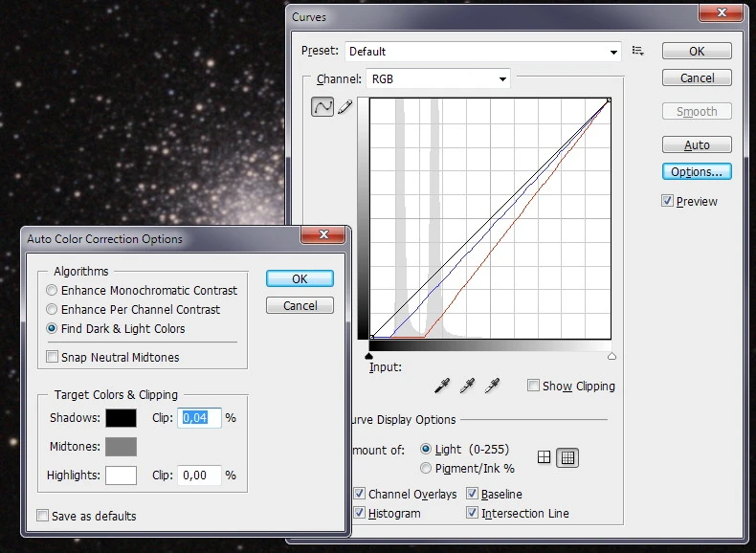Pick the white point eyedropper
Viewport: 756px width, 553px height.
tap(492, 386)
